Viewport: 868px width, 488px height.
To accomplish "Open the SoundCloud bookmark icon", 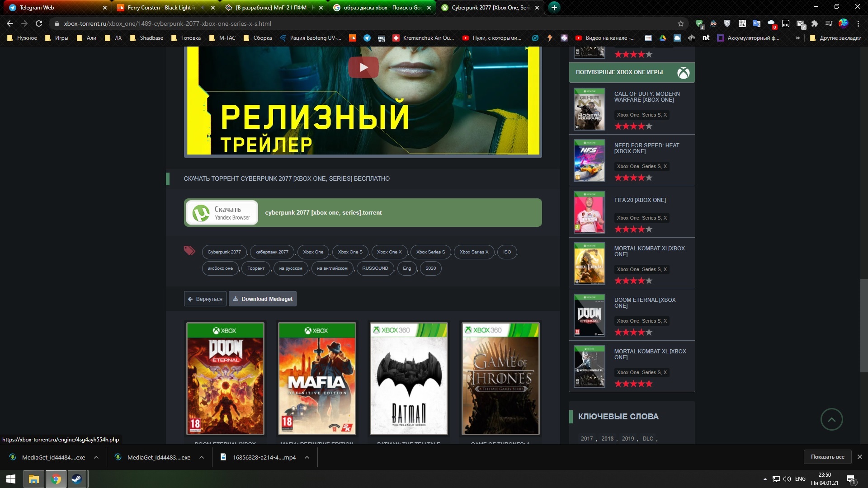I will point(353,38).
